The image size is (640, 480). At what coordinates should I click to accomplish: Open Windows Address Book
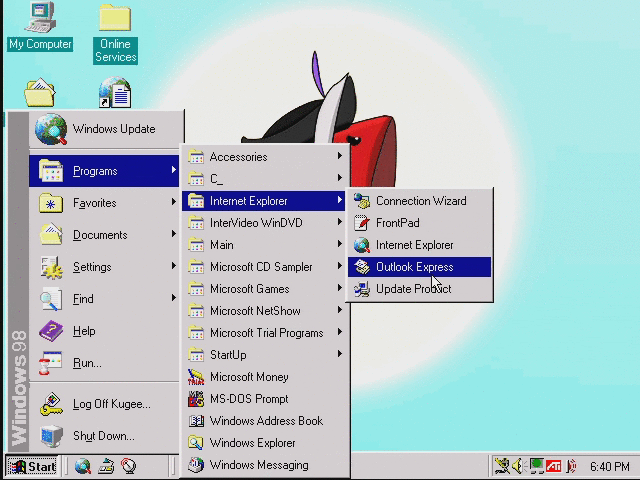[264, 421]
